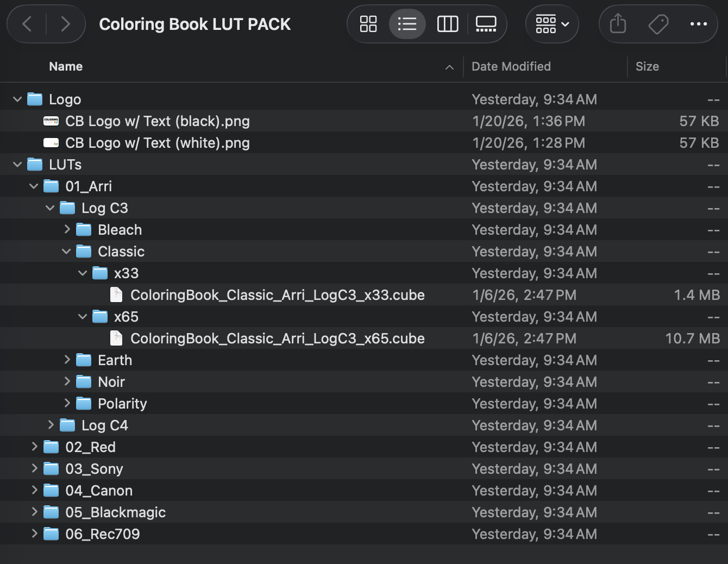Expand the Bleach folder
Image resolution: width=728 pixels, height=564 pixels.
point(66,229)
